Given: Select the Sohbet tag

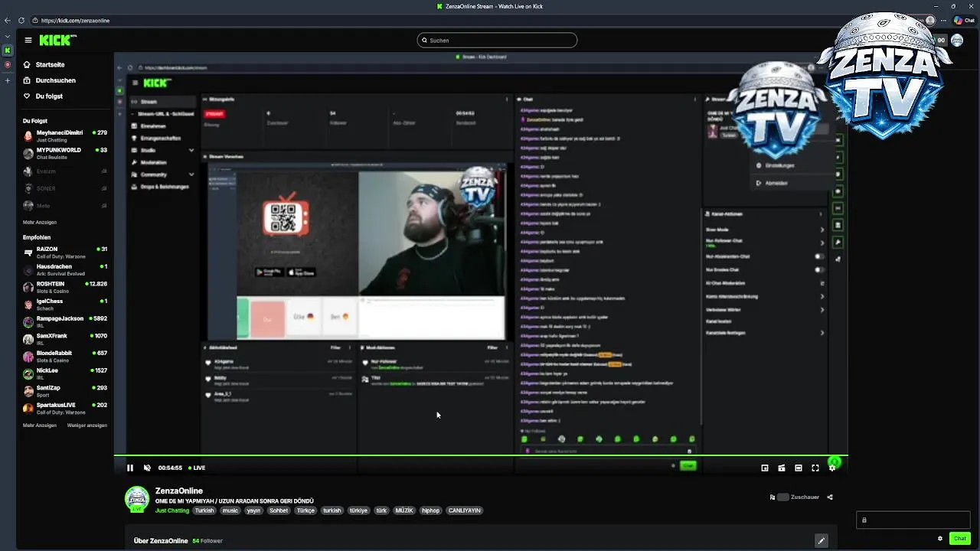Looking at the screenshot, I should pos(279,510).
